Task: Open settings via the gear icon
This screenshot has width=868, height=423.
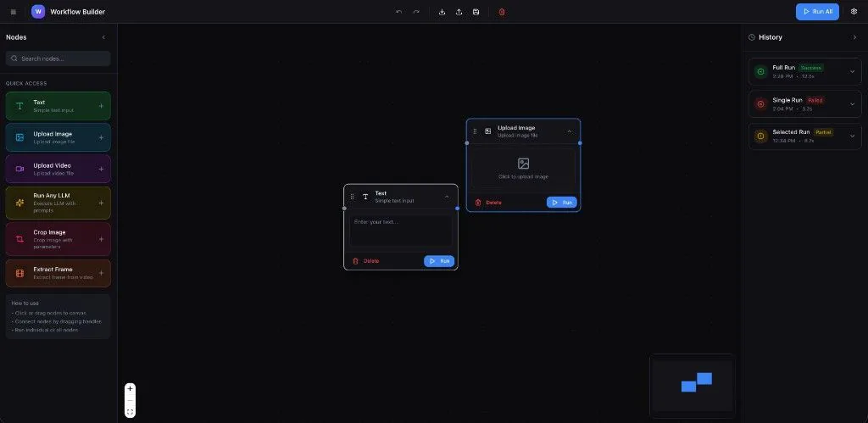Action: pyautogui.click(x=854, y=12)
